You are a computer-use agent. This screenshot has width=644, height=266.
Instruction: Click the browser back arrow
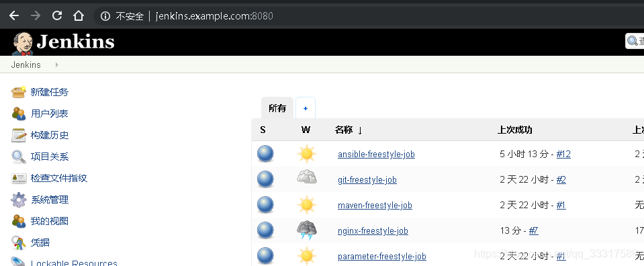(14, 15)
